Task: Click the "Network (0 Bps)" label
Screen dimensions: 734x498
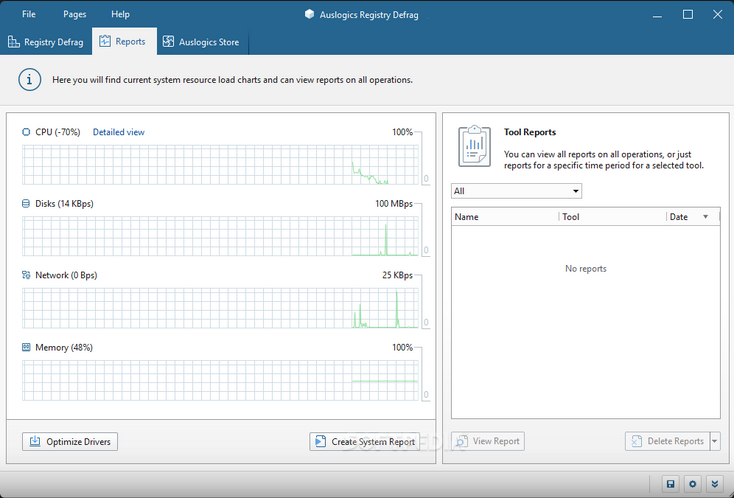Action: click(66, 275)
